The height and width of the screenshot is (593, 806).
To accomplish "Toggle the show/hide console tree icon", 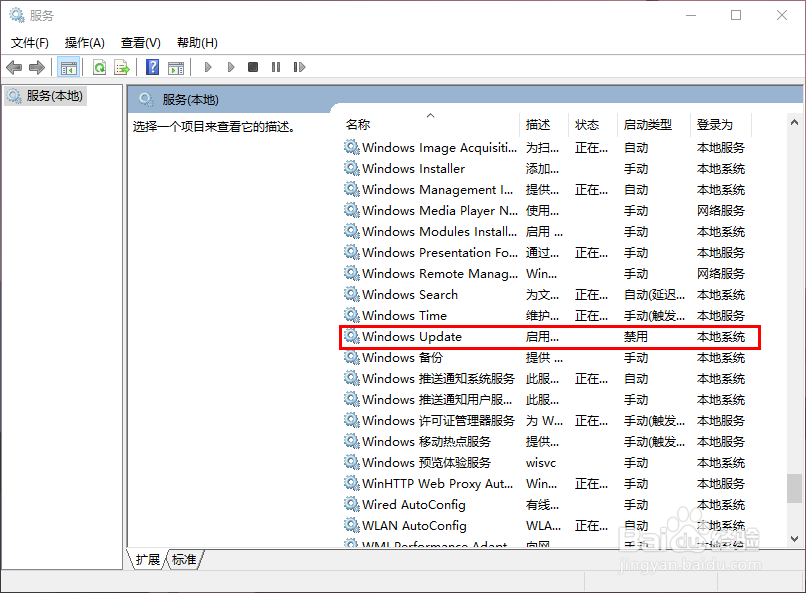I will point(68,67).
